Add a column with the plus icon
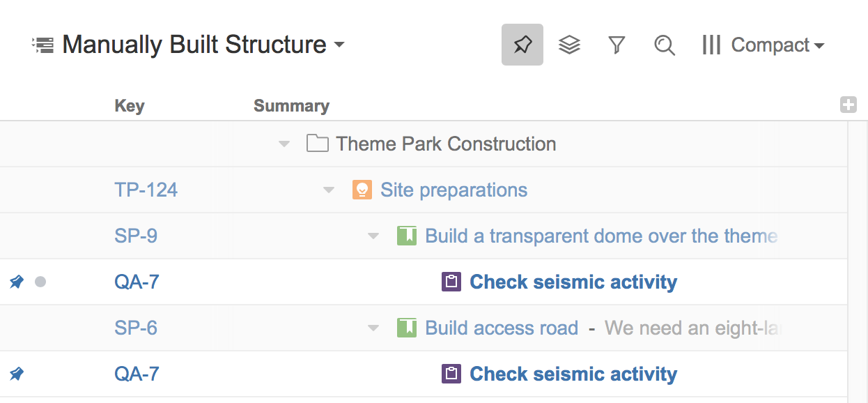This screenshot has height=403, width=868. (848, 105)
